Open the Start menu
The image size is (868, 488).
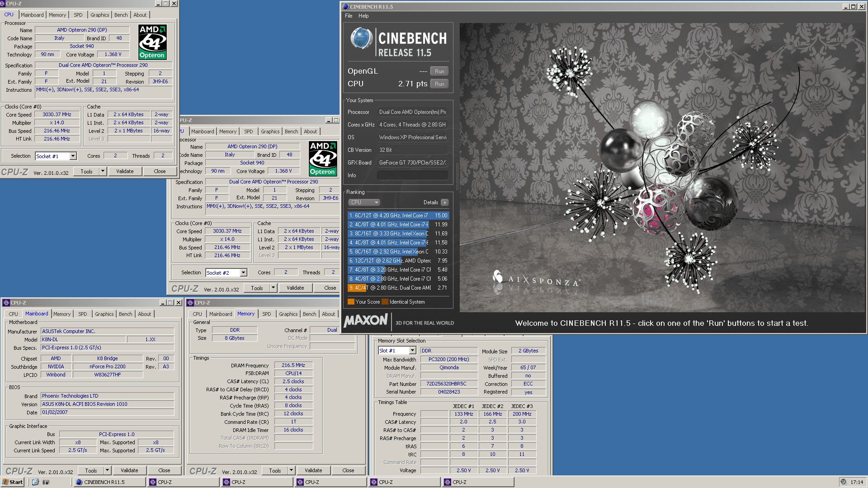click(x=13, y=482)
